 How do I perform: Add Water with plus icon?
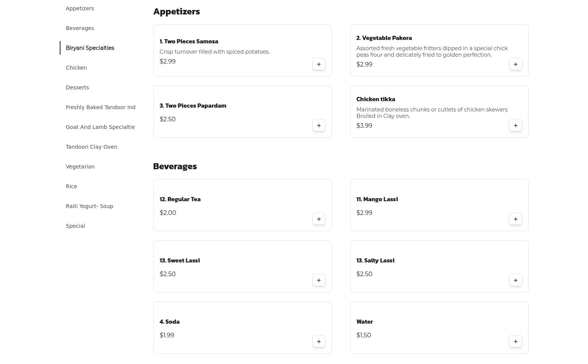click(515, 342)
